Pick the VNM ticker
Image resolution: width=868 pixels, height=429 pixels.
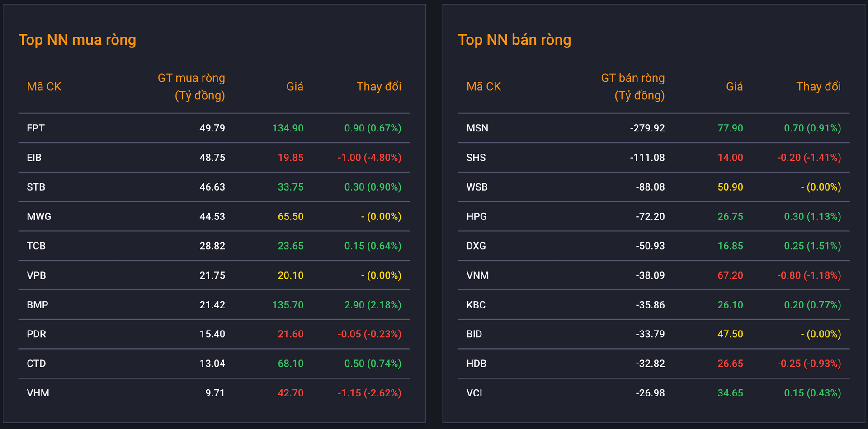pos(477,275)
